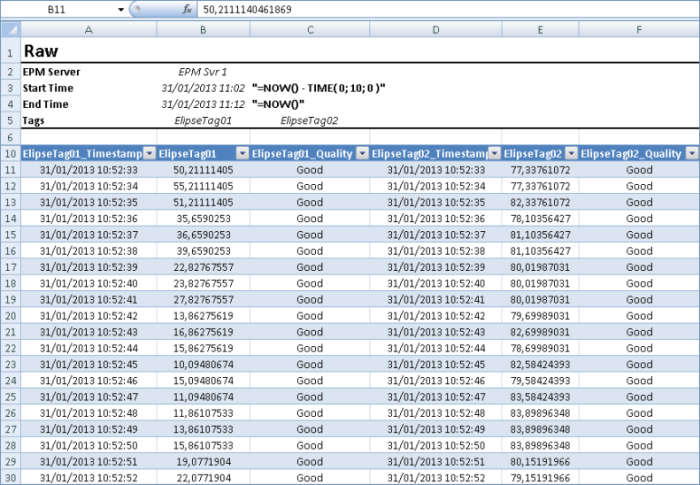Viewport: 700px width, 485px height.
Task: Select cell with value 13,86275619
Action: tap(203, 316)
